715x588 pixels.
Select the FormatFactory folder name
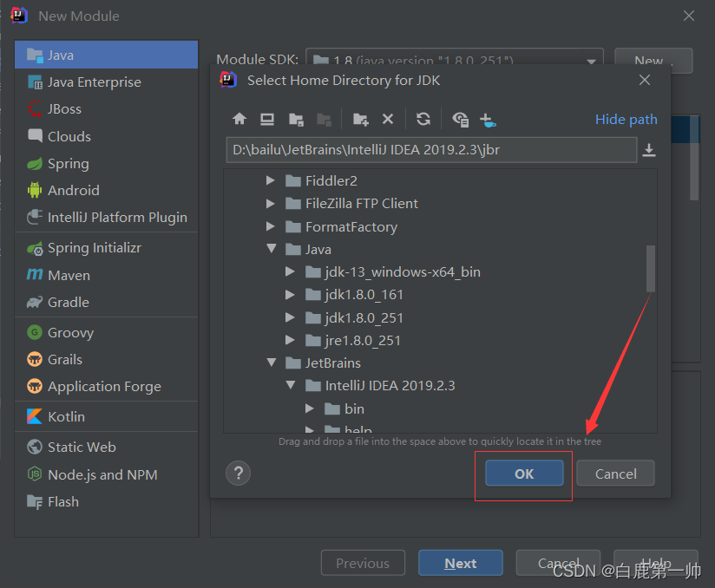click(x=351, y=227)
